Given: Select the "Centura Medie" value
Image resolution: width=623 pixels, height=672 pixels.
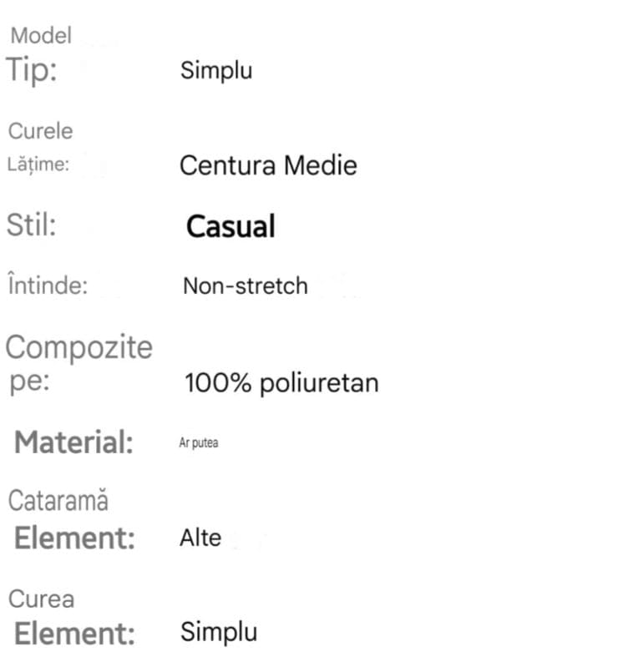Looking at the screenshot, I should [268, 165].
